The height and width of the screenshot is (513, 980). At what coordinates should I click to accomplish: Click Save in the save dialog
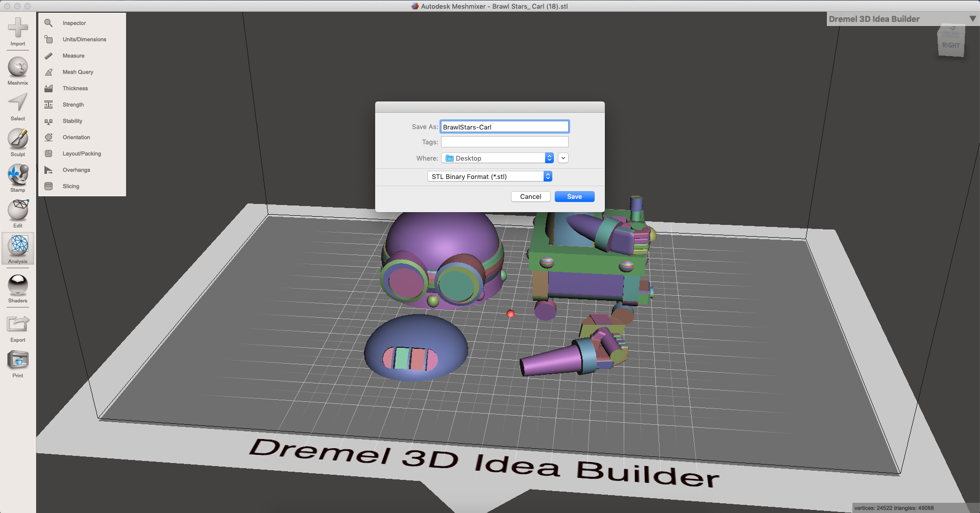pos(574,196)
